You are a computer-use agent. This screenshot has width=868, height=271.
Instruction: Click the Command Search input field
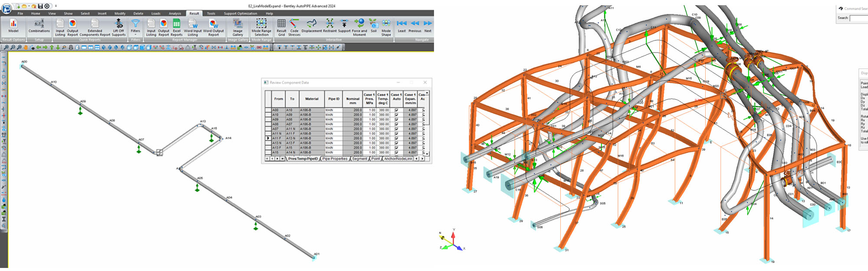tap(859, 18)
